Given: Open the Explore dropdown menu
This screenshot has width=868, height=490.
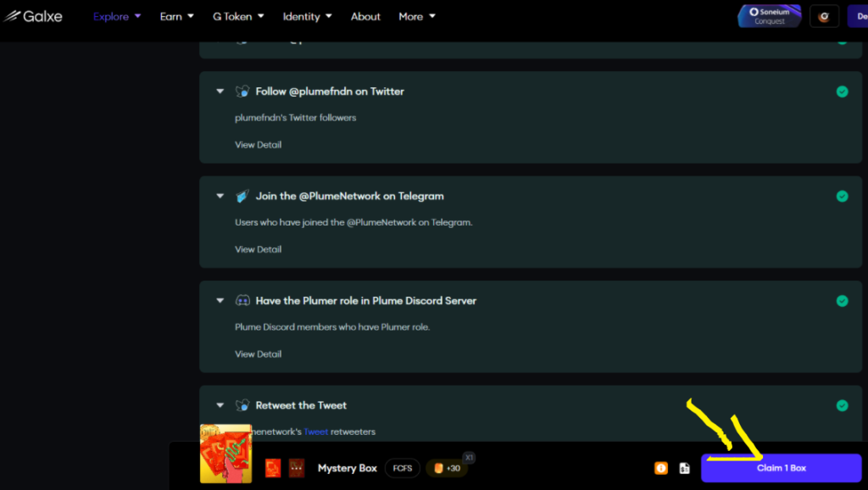Looking at the screenshot, I should coord(117,16).
